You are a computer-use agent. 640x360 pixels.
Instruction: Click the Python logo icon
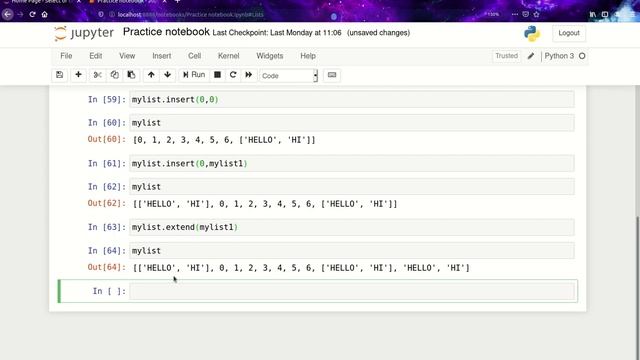point(532,33)
